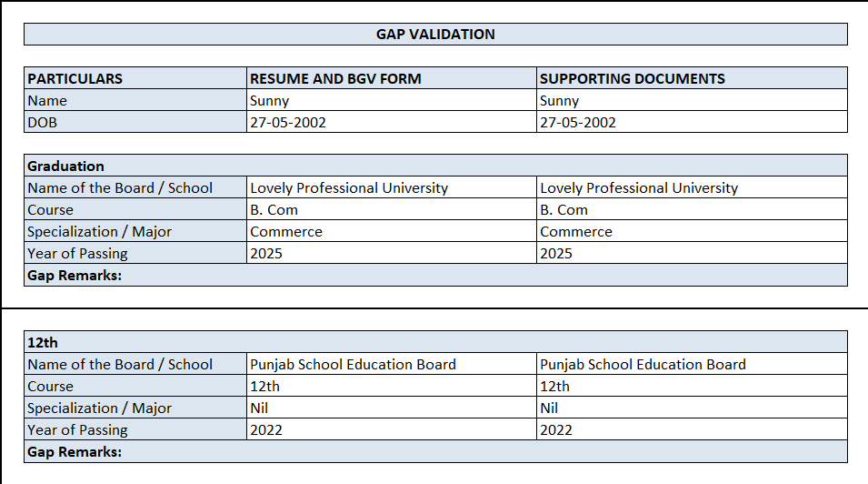Click the GAP VALIDATION title cell
The width and height of the screenshot is (868, 484).
pyautogui.click(x=435, y=35)
